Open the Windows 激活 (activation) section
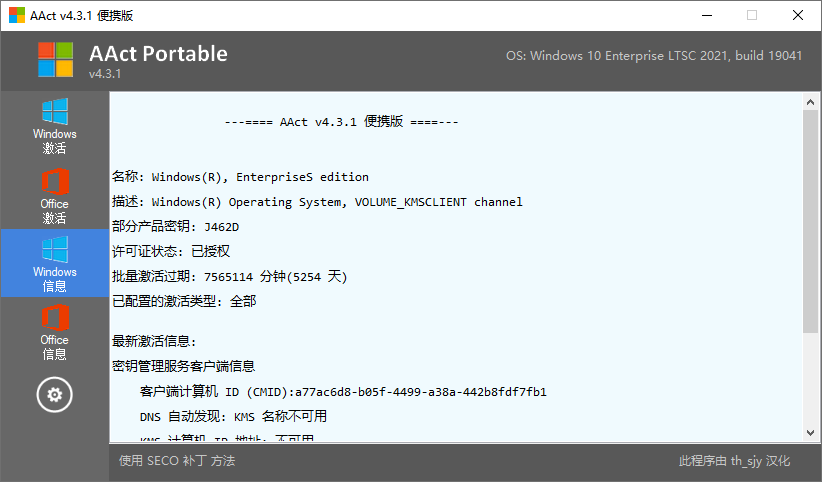 tap(54, 126)
